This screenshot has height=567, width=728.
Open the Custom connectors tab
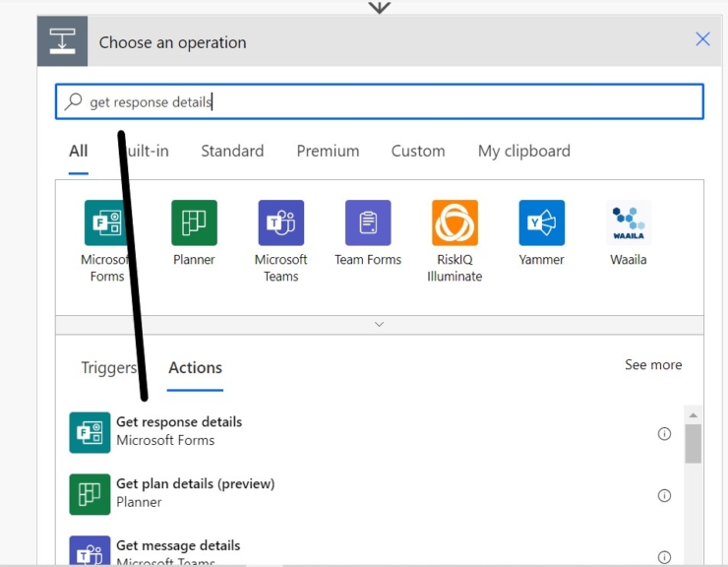(418, 151)
